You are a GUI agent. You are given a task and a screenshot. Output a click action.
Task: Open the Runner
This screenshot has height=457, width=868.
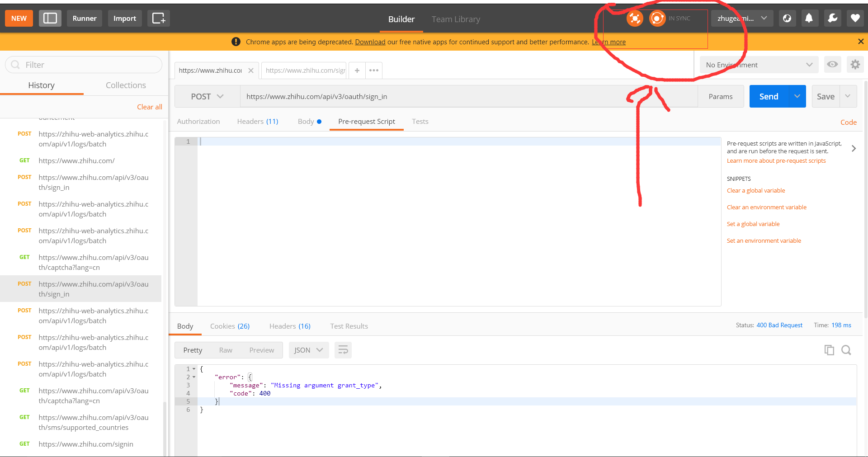(x=85, y=18)
